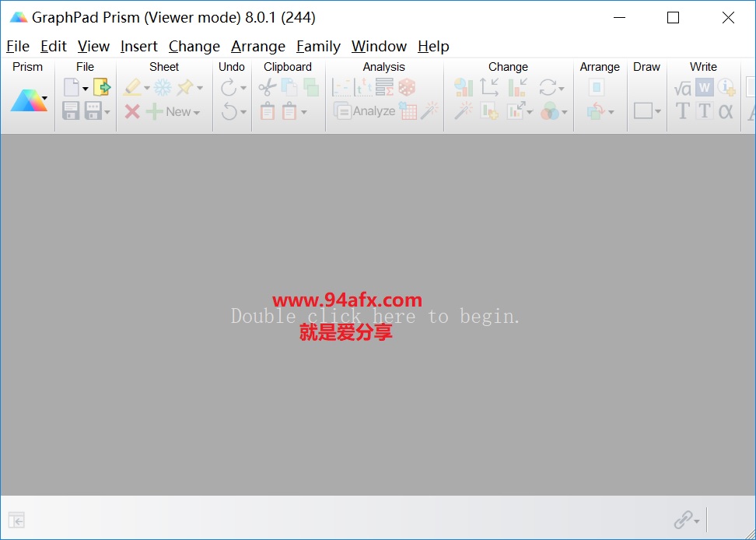Click the Cut scissors icon
Image resolution: width=756 pixels, height=540 pixels.
(x=267, y=87)
